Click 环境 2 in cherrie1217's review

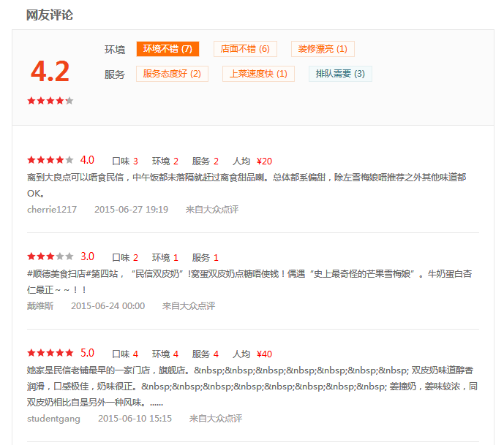pos(165,161)
